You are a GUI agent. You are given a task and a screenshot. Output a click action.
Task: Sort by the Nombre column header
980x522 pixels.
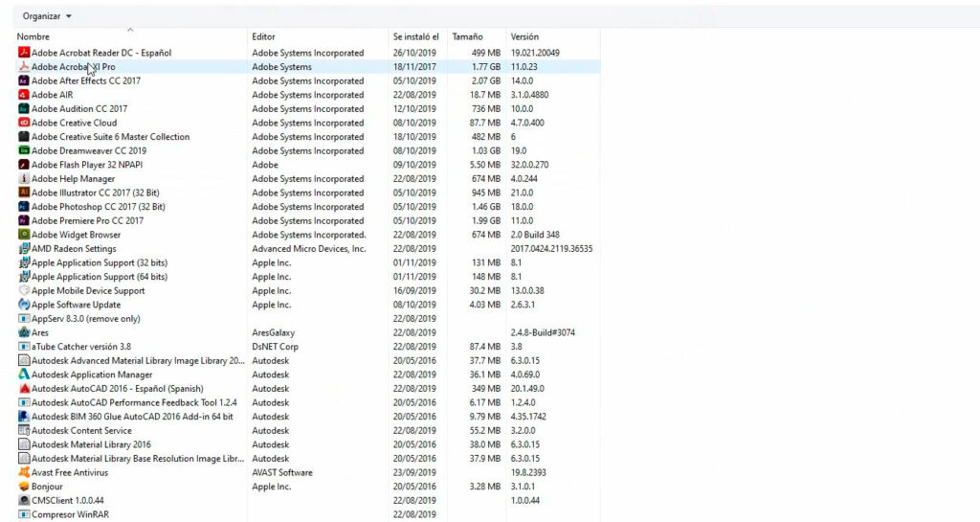tap(33, 37)
